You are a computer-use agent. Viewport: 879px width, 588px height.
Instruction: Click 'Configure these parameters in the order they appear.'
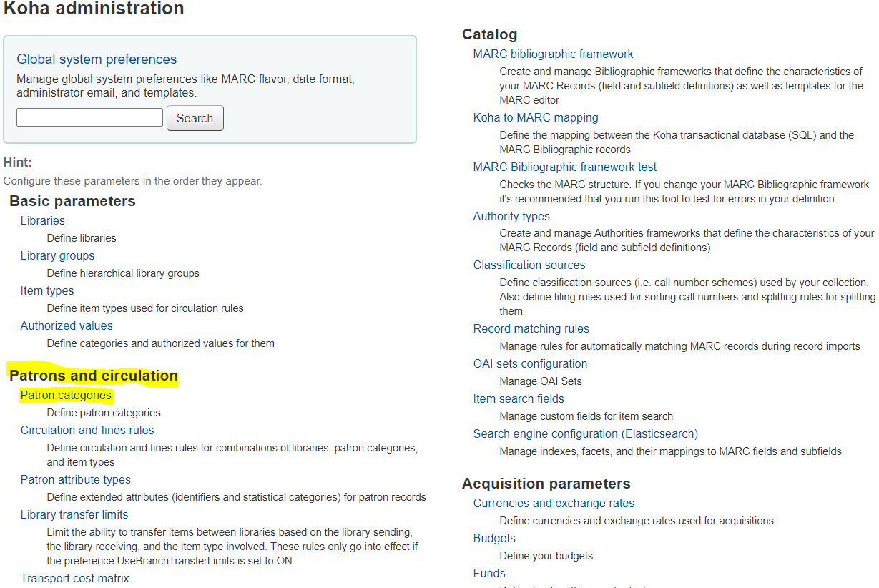[x=133, y=181]
